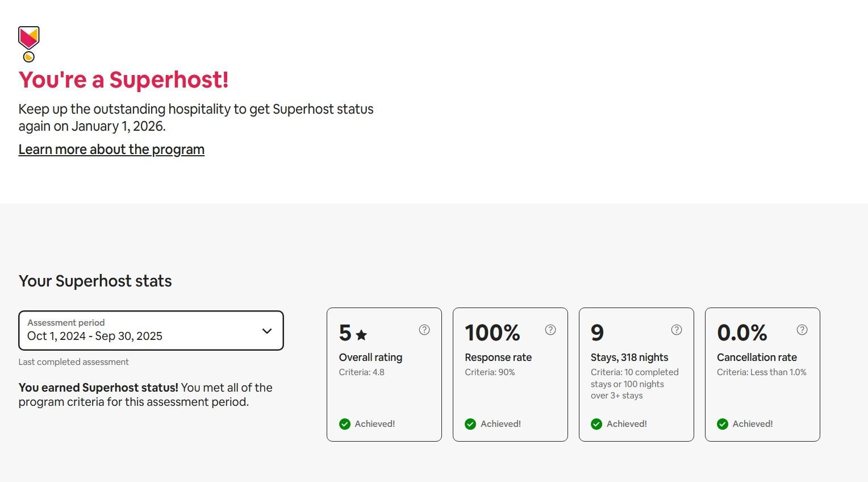Select the Overall rating stat card
Screen dimensions: 868x482
[384, 387]
